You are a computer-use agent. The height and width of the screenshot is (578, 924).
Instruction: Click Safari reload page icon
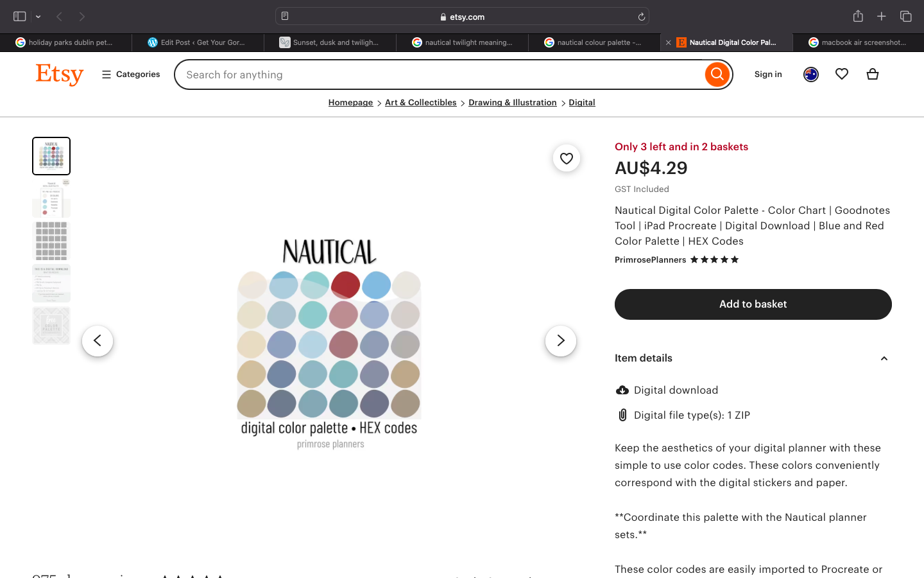tap(641, 17)
